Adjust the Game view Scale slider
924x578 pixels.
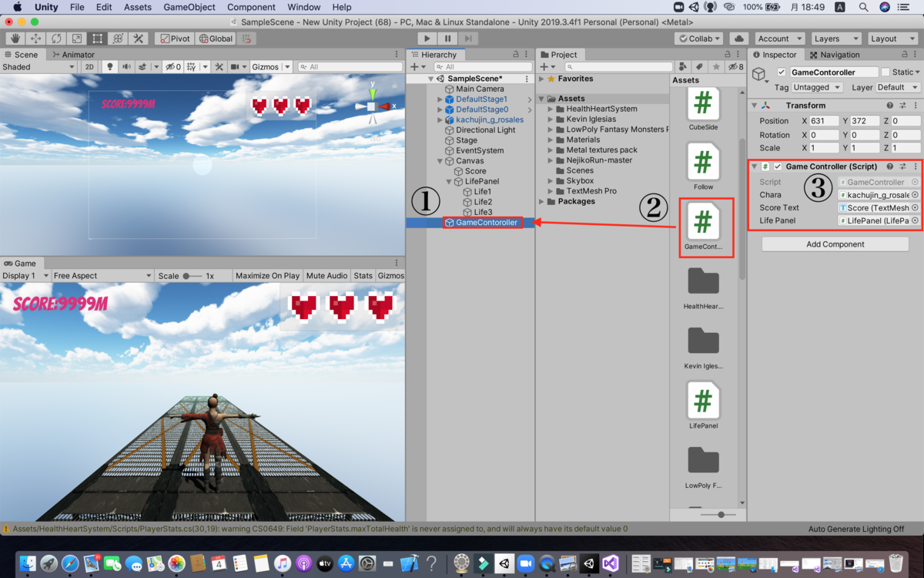pos(192,276)
